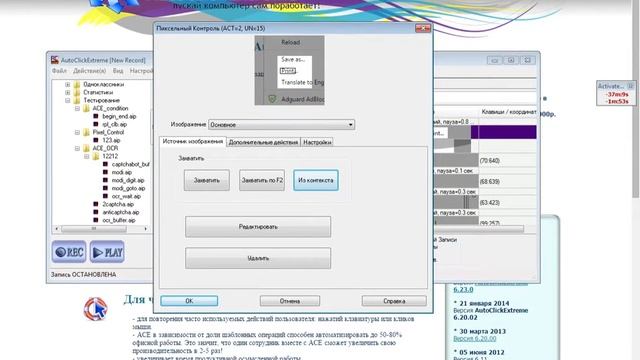Screen dimensions: 640x360
Task: Expand the Одноклассники tree node
Action: click(x=68, y=84)
